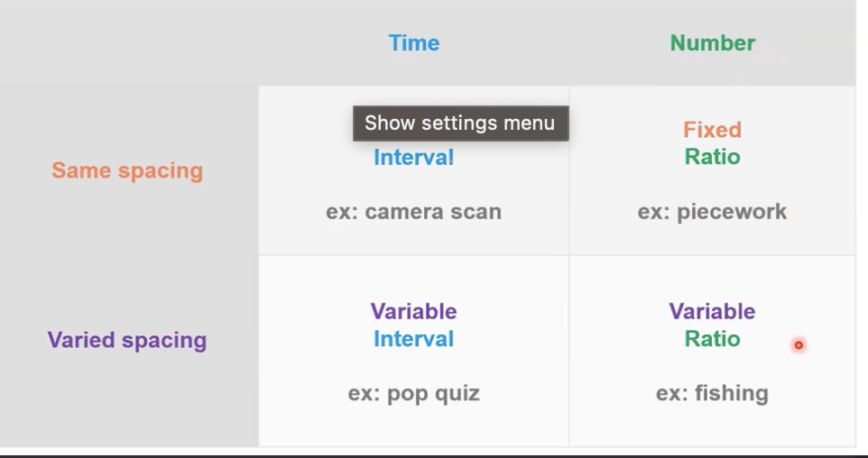Click purple 'Variable' above green Ratio
This screenshot has height=458, width=868.
(x=713, y=311)
